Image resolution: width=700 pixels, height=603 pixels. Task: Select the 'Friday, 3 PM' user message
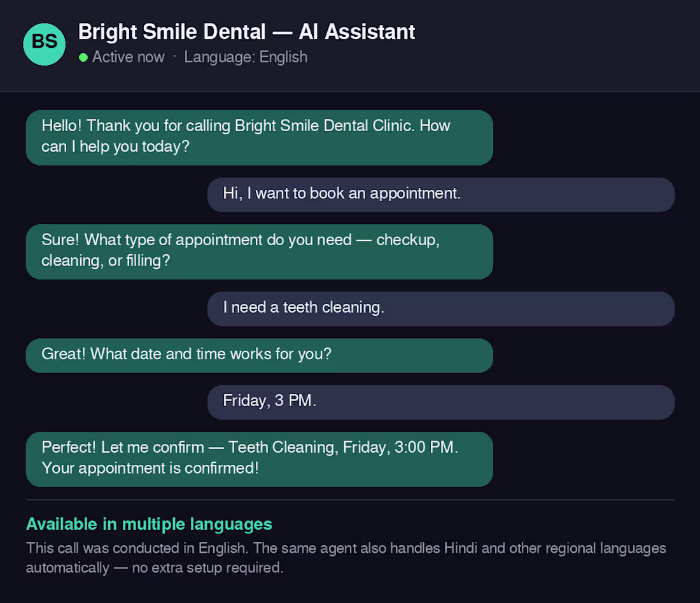pyautogui.click(x=441, y=402)
